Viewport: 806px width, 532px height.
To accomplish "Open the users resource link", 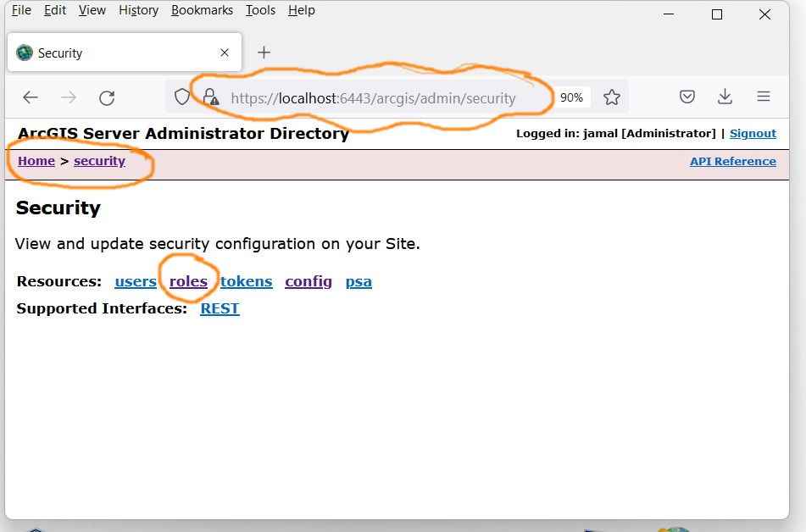I will (136, 282).
